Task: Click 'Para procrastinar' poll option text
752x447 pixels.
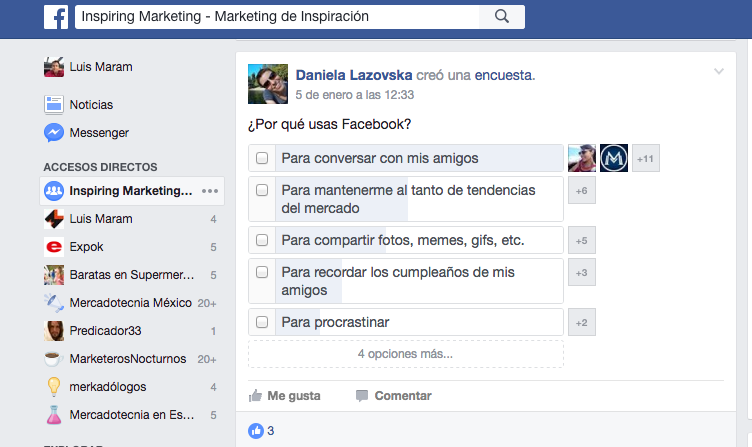Action: tap(335, 322)
